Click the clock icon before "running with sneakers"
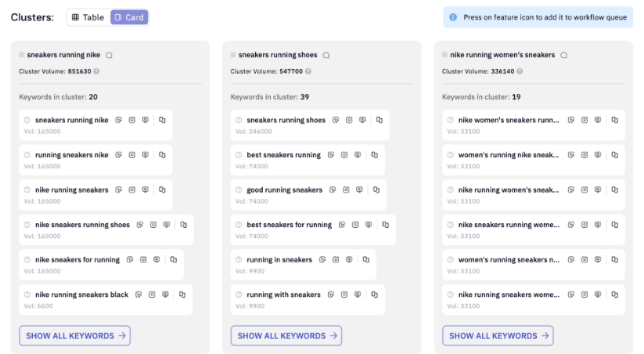 pyautogui.click(x=239, y=295)
